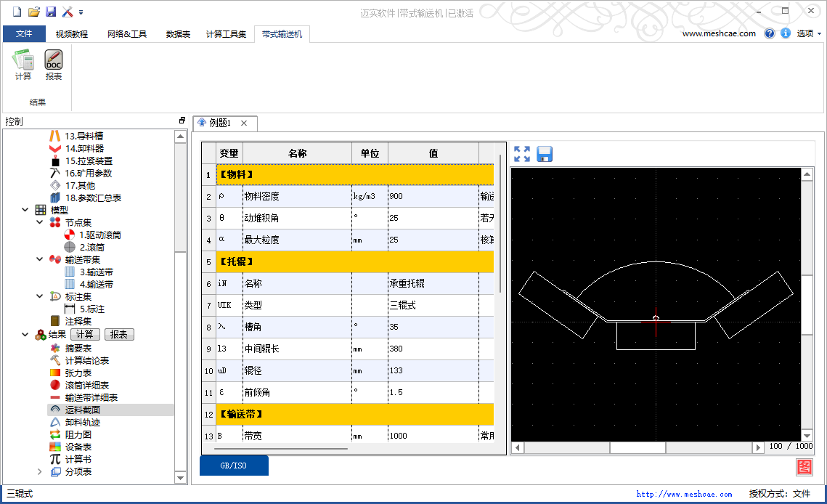
Task: Click drawing horizontal scrollbar right arrow
Action: coord(758,447)
